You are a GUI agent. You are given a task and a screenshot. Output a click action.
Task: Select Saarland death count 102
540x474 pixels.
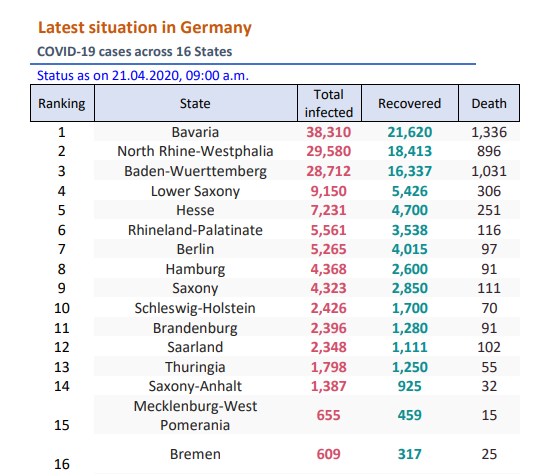pos(489,347)
